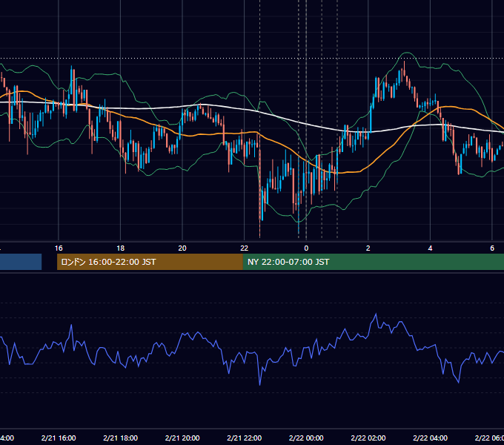Click the 22 hour label on price chart axis
This screenshot has height=445, width=504.
point(245,248)
